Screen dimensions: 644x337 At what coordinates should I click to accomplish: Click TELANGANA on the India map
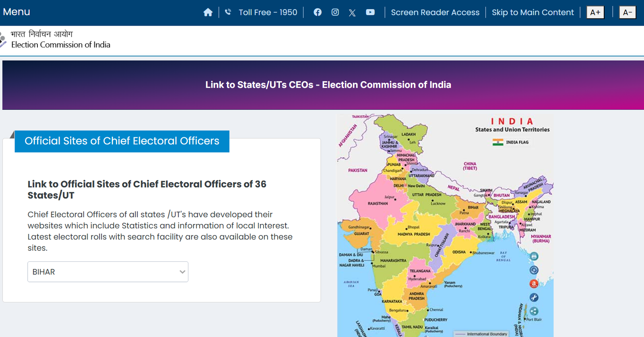click(x=420, y=271)
